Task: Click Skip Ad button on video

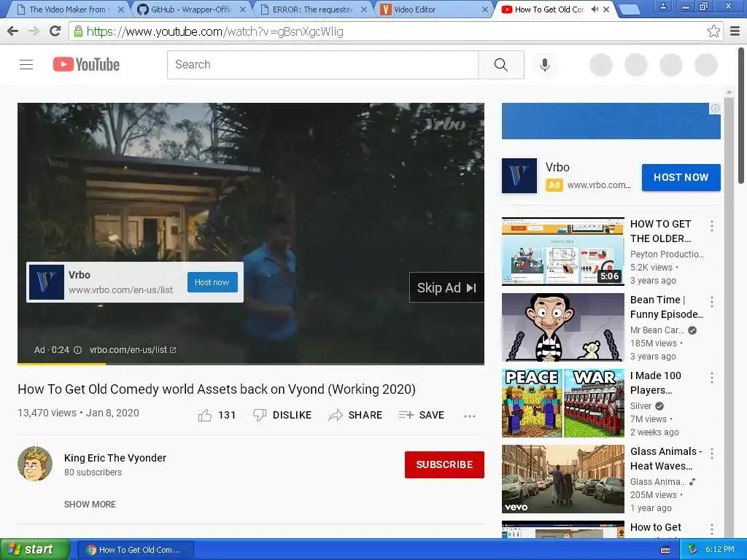Action: (446, 287)
